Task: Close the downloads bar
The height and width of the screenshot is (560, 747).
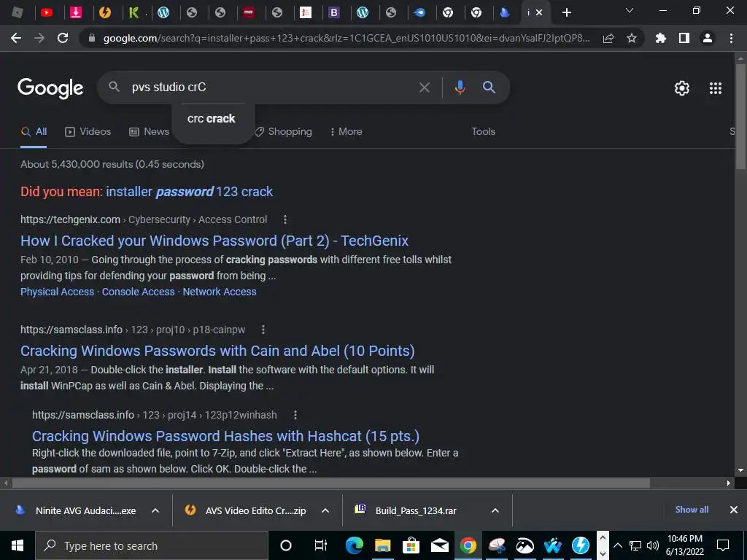Action: (x=734, y=510)
